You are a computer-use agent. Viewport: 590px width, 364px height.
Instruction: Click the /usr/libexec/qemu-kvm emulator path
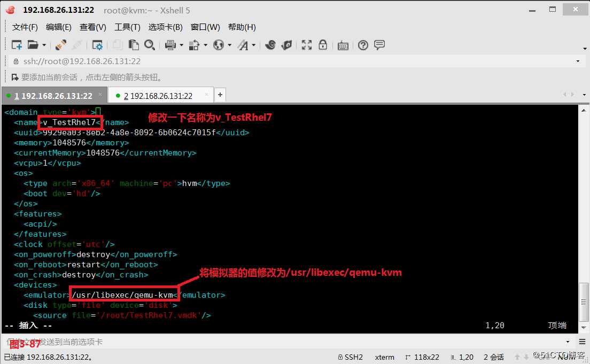(122, 295)
